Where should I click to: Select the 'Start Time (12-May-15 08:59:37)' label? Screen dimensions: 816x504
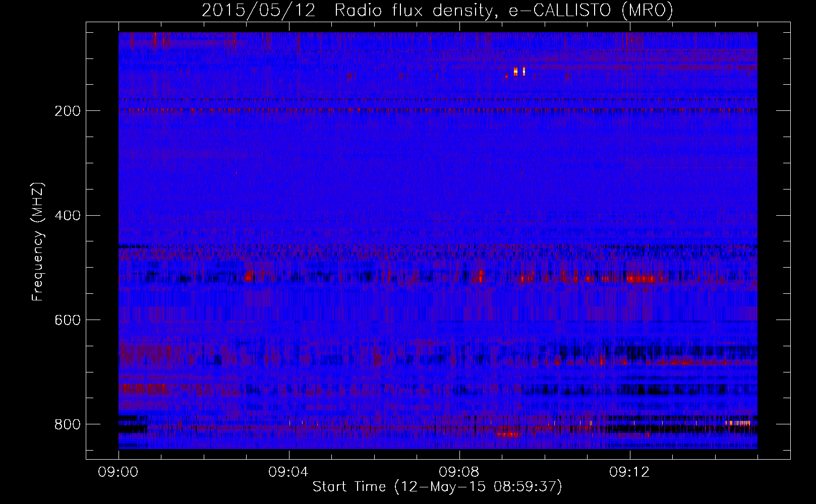(x=437, y=487)
